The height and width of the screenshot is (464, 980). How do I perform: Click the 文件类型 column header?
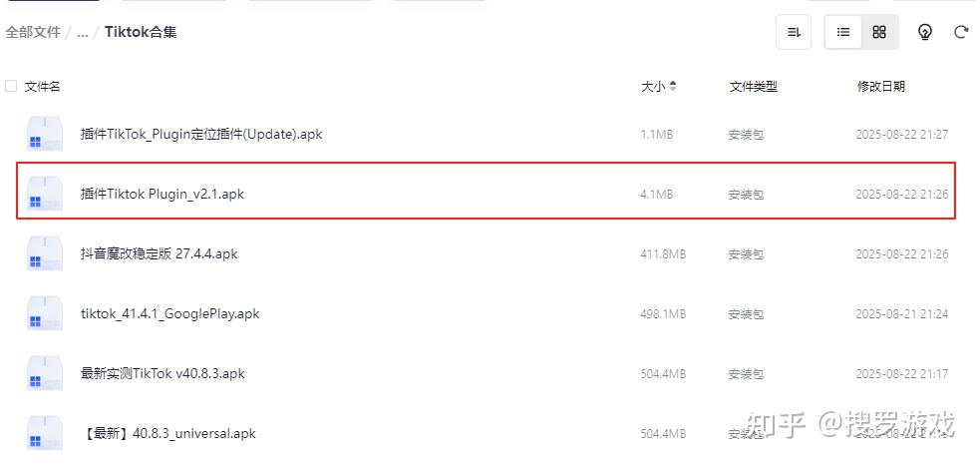coord(753,87)
